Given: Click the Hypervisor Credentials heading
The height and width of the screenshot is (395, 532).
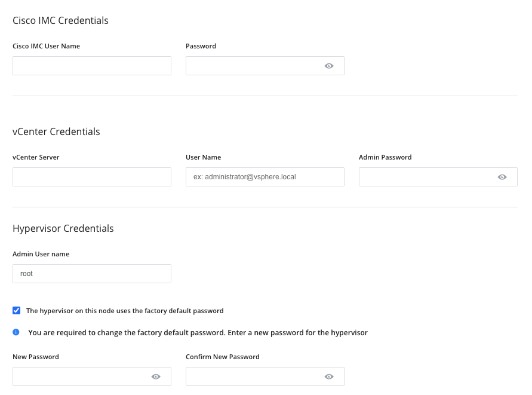Looking at the screenshot, I should (63, 229).
